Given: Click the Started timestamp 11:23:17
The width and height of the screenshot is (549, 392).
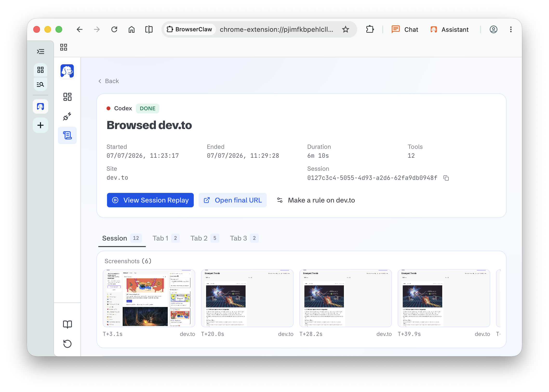Looking at the screenshot, I should pos(143,156).
